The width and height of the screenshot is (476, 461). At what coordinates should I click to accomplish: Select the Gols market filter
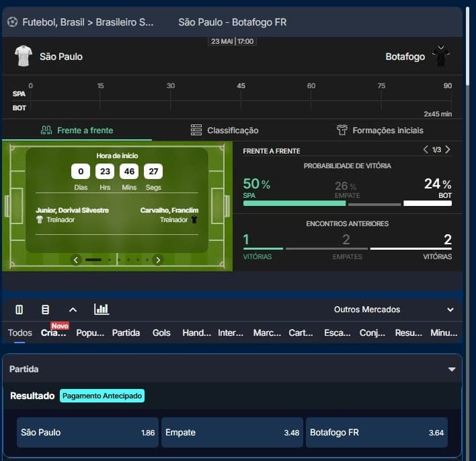(x=161, y=332)
